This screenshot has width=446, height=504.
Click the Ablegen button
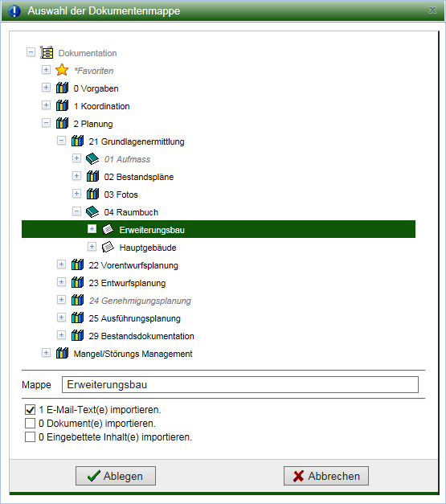116,476
